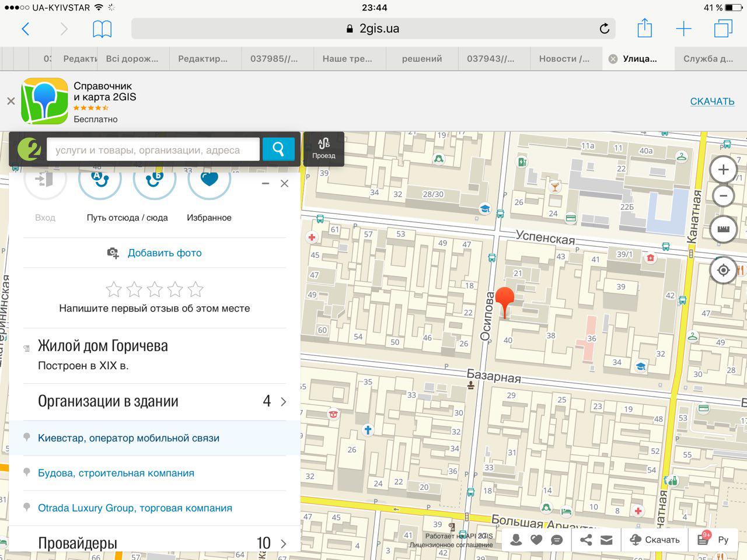The height and width of the screenshot is (560, 747).
Task: Set route from here (A icon)
Action: (x=100, y=180)
